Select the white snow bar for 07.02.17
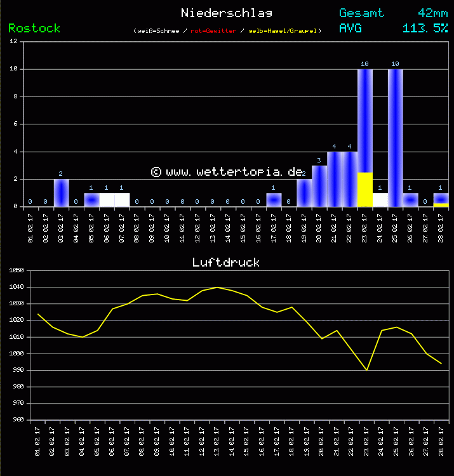Image resolution: width=454 pixels, height=476 pixels. (122, 200)
